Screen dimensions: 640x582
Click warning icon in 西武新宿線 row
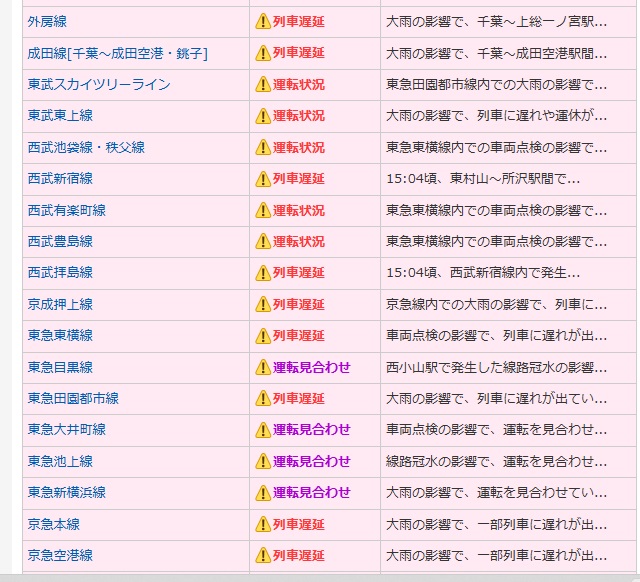tap(263, 179)
